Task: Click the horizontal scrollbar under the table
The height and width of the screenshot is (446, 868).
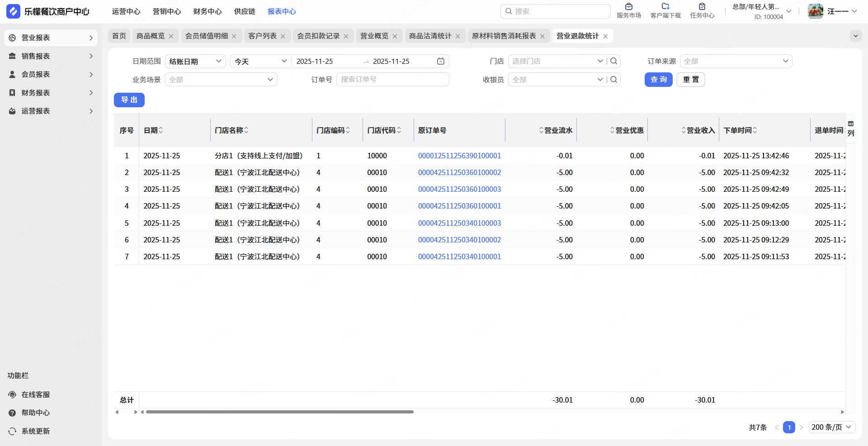Action: [279, 412]
